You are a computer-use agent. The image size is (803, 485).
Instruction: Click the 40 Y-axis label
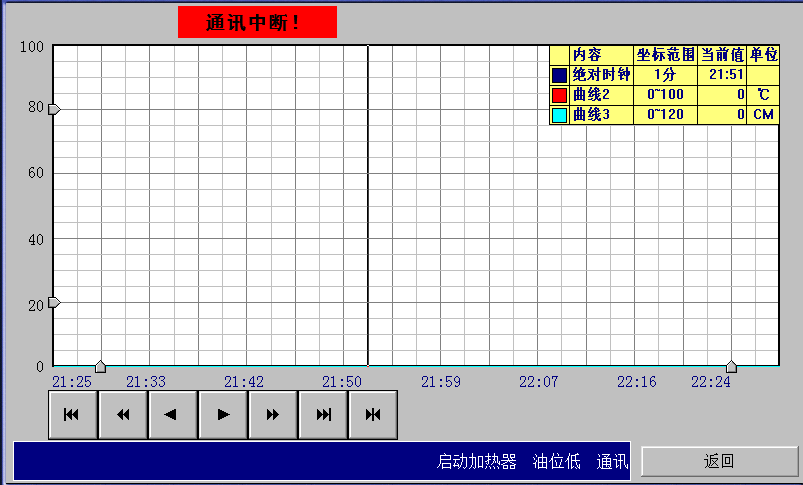coord(36,239)
